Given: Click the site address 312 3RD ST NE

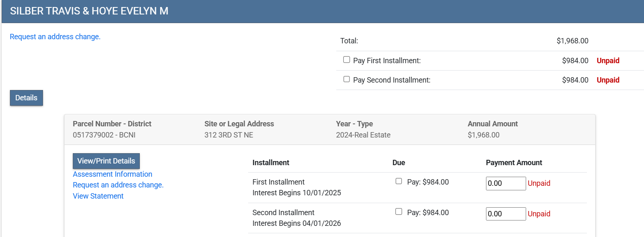Looking at the screenshot, I should pos(229,135).
